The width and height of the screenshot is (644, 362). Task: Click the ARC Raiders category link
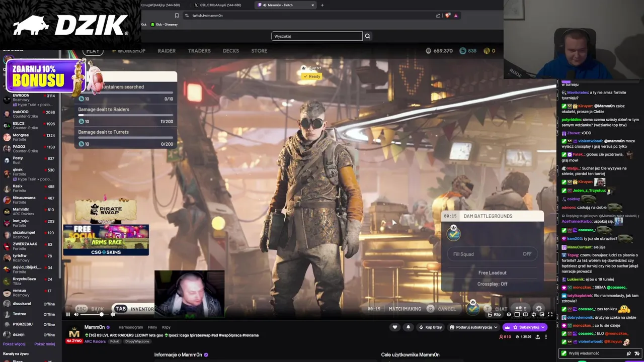click(x=95, y=341)
